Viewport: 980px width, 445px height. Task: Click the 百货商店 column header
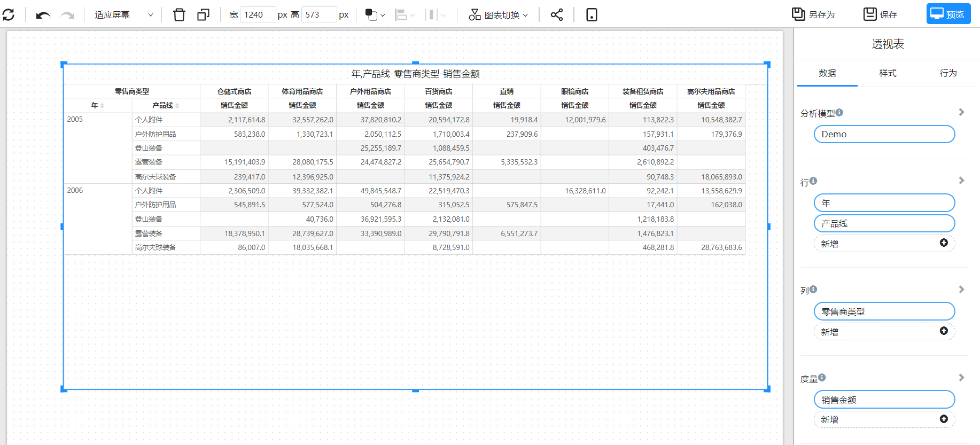(x=439, y=91)
